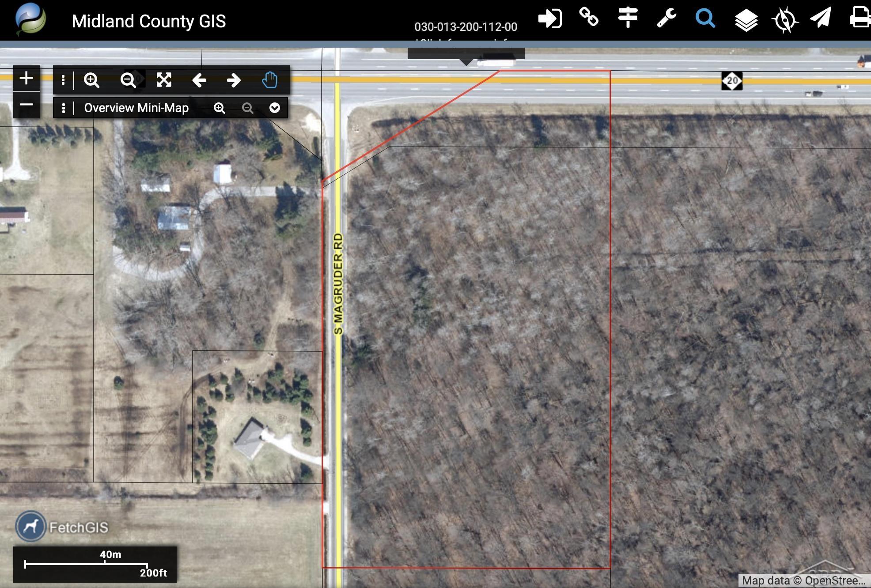Zoom in the Overview Mini-Map
Image resolution: width=871 pixels, height=588 pixels.
click(219, 108)
